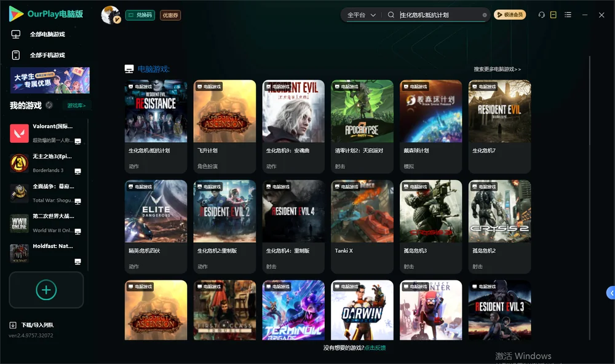Screen dimensions: 615x364
Task: Open the 生化危机2:重制版 game card
Action: (224, 227)
